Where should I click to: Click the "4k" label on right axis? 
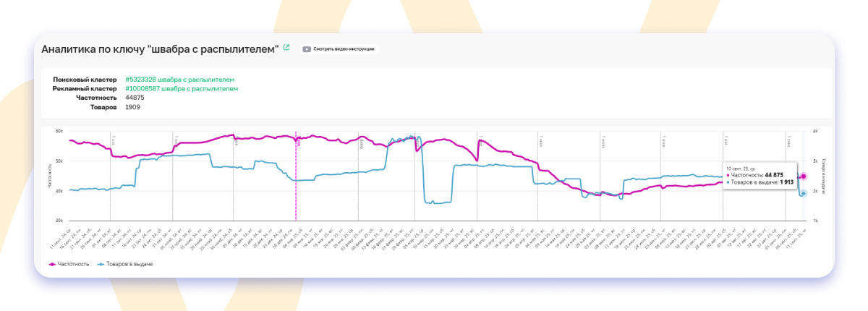pos(814,132)
